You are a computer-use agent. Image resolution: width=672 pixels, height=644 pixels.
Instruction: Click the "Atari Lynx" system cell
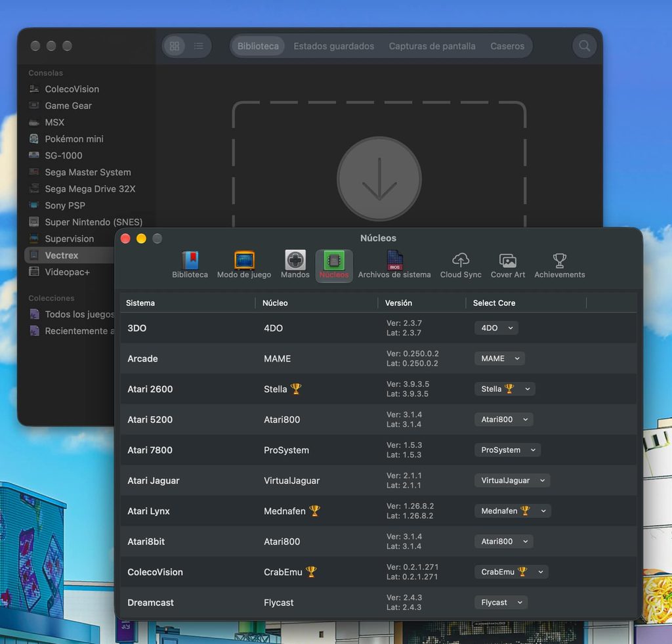148,511
